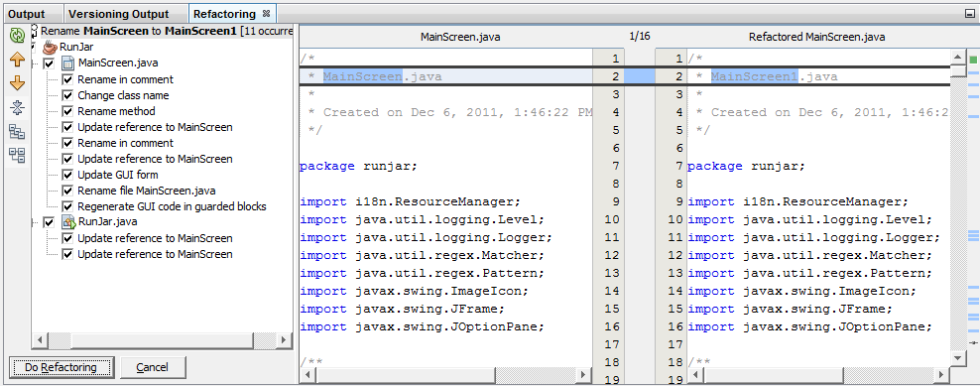Click the blue diff connector beside line 2
The width and height of the screenshot is (980, 386).
coord(639,77)
